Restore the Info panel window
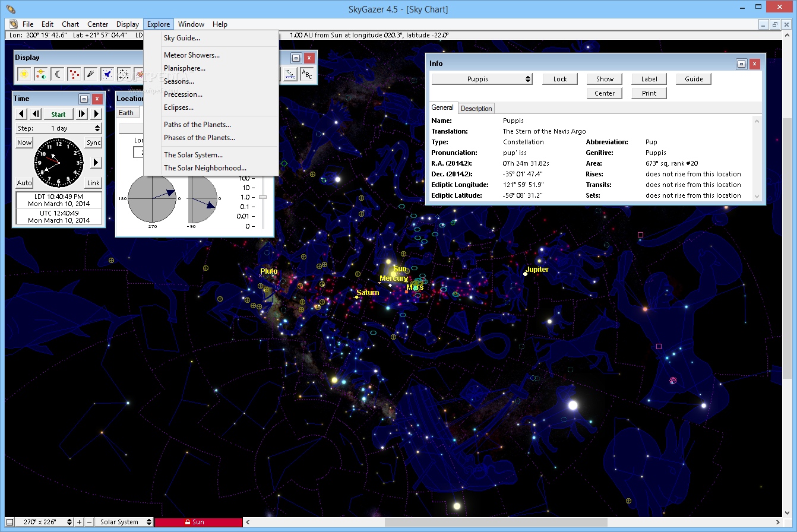Screen dimensions: 797x532 [741, 64]
